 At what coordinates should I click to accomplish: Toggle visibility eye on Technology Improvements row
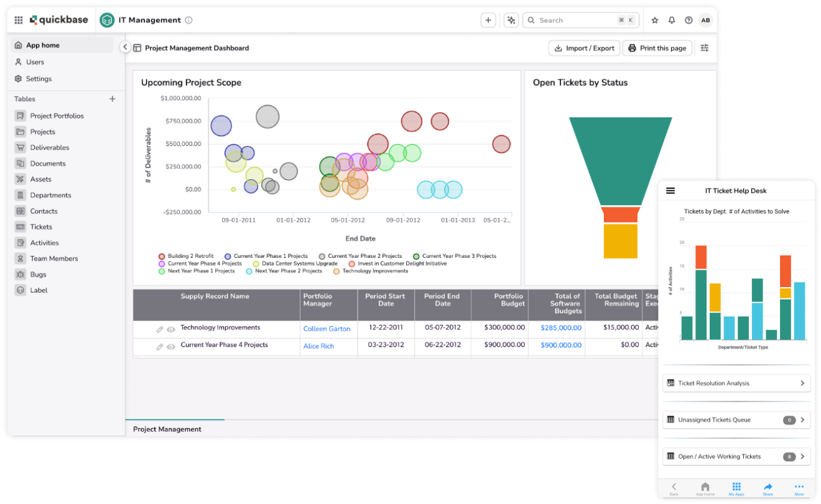coord(170,329)
